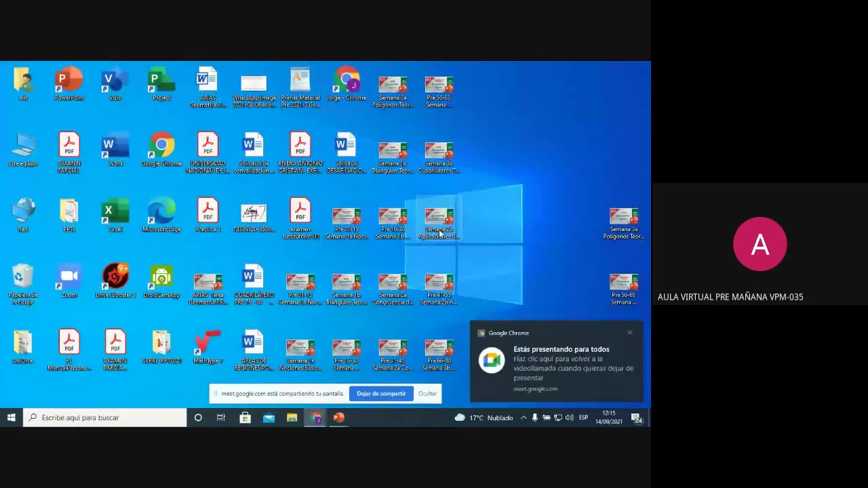Select the Practica 3 PDF file
The width and height of the screenshot is (868, 488).
tap(208, 216)
